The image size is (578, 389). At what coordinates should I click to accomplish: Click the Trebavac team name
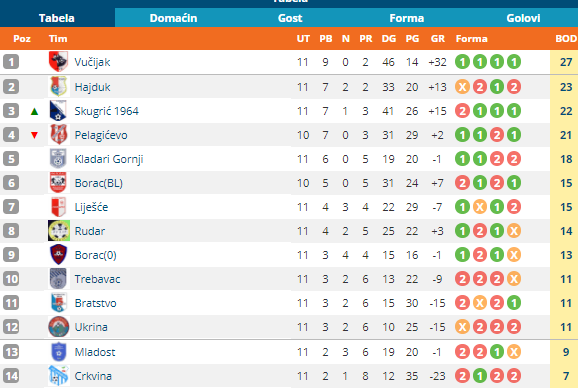pyautogui.click(x=97, y=279)
